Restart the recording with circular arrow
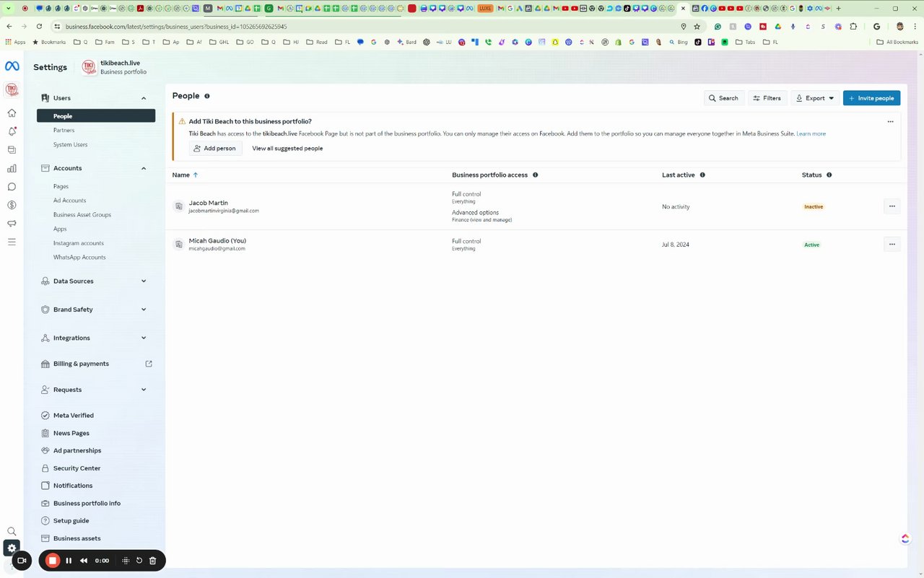924x578 pixels. pyautogui.click(x=139, y=561)
